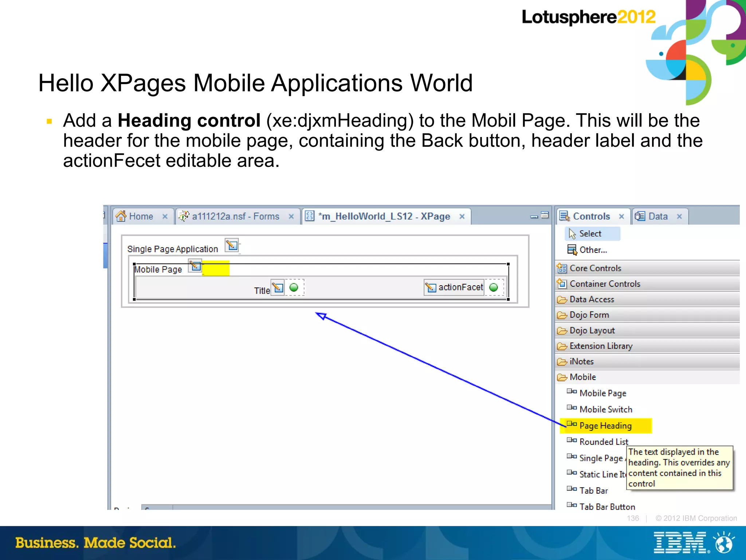Open the Other... controls dialog
This screenshot has width=746, height=560.
point(587,250)
